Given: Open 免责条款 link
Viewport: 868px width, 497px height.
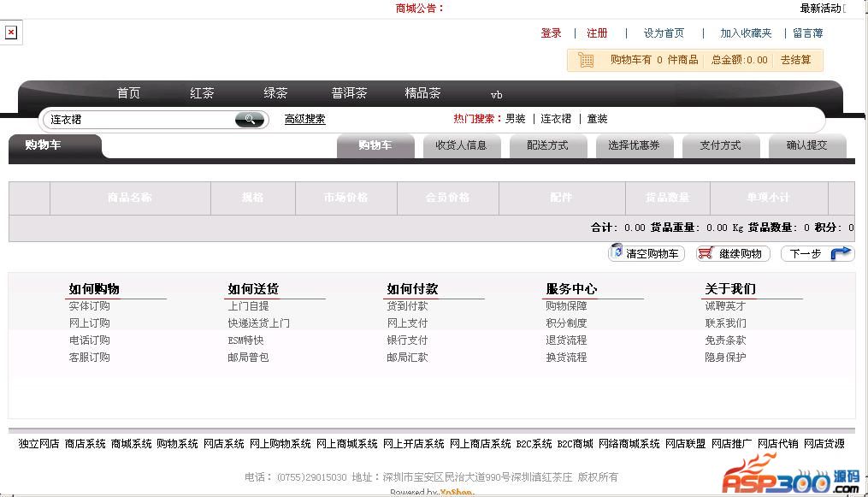Looking at the screenshot, I should point(725,340).
